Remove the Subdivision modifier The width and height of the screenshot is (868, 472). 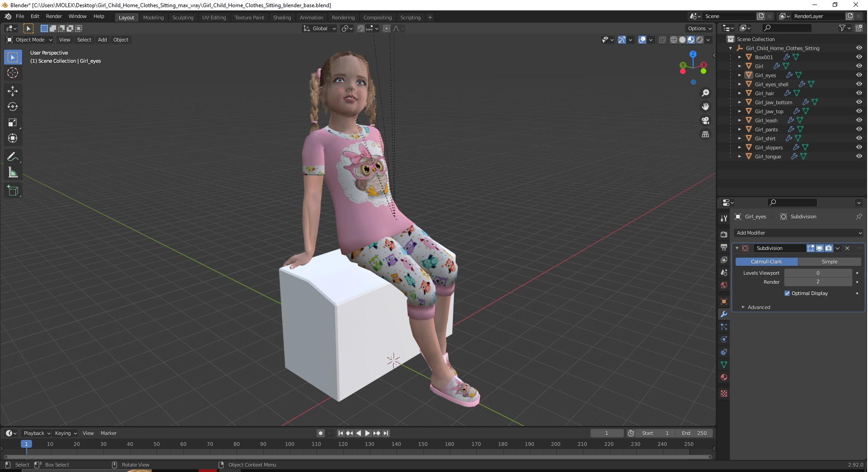[x=847, y=248]
